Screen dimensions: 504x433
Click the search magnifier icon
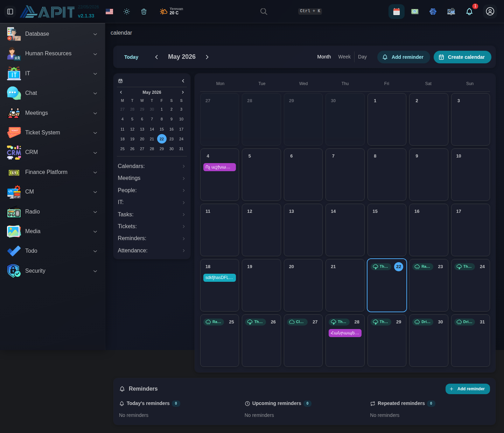tap(264, 12)
